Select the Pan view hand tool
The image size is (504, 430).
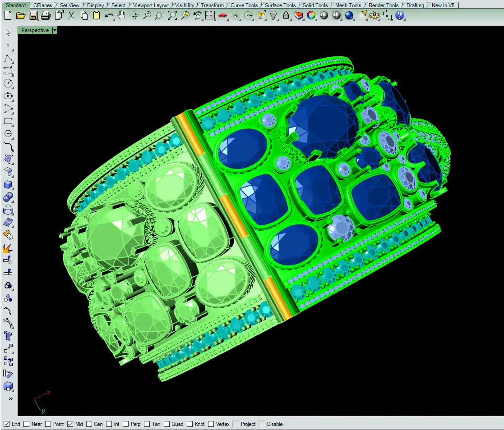[x=121, y=16]
